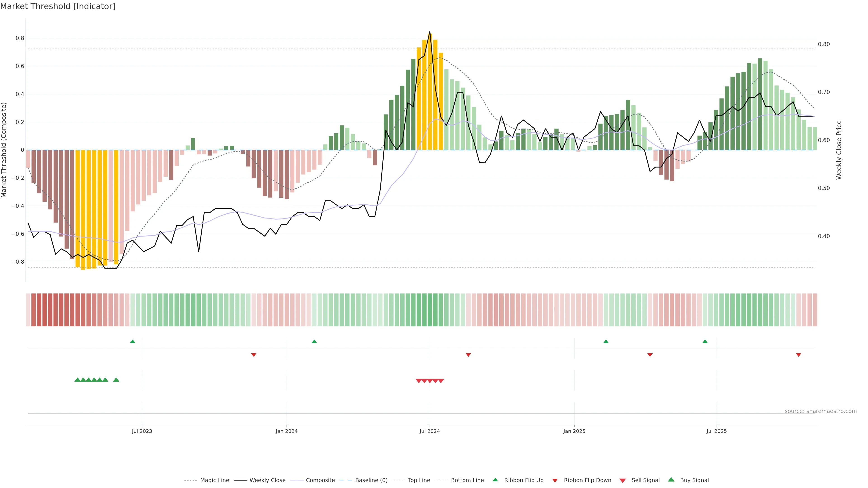Click the Market Threshold [Indicator] title
This screenshot has height=488, width=868.
click(58, 6)
